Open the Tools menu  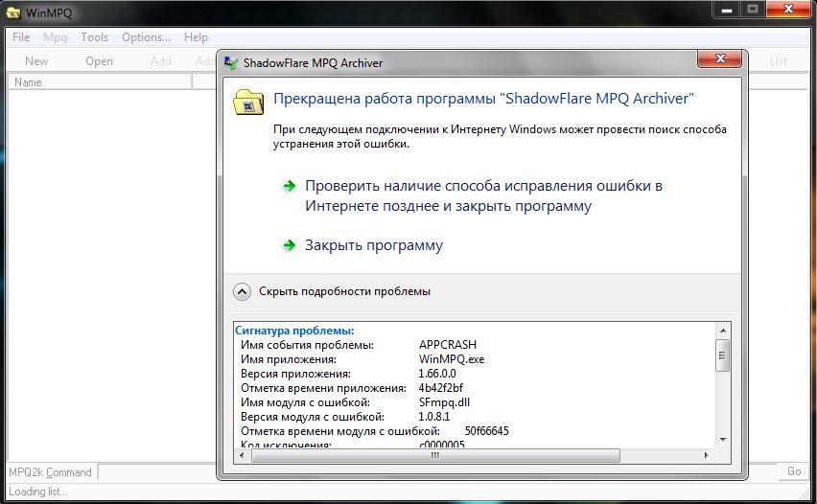click(94, 37)
